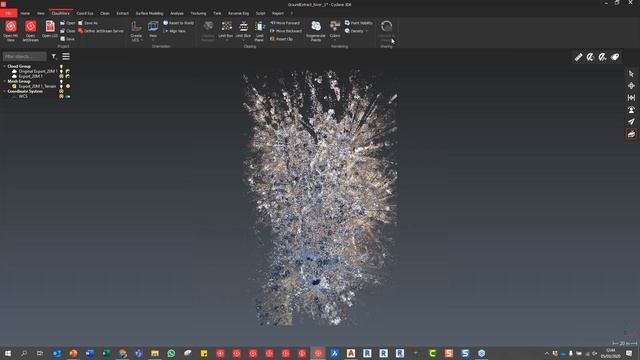Click the hamburger list menu above tree
Screen dimensions: 640x360
pos(66,56)
